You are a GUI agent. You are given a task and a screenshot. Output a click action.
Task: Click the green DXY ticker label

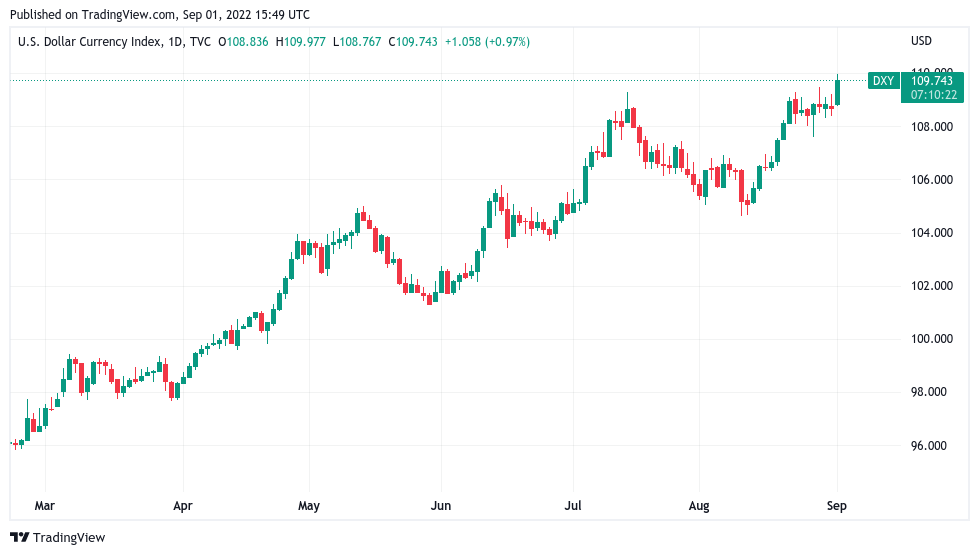click(x=883, y=81)
